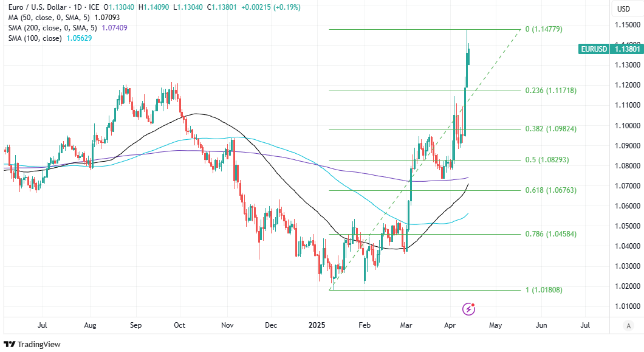Click the 0.618 (1.06763) Fibonacci level label
644x352 pixels.
pyautogui.click(x=550, y=190)
